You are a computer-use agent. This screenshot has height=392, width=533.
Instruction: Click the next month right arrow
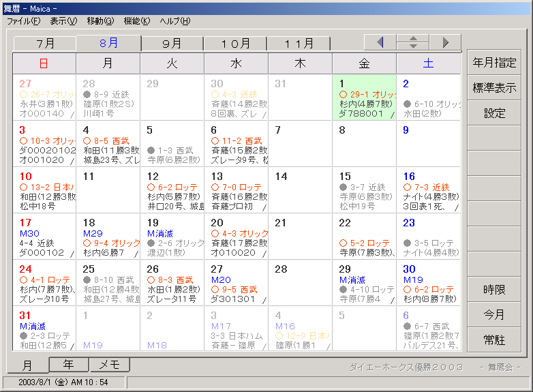tap(445, 42)
